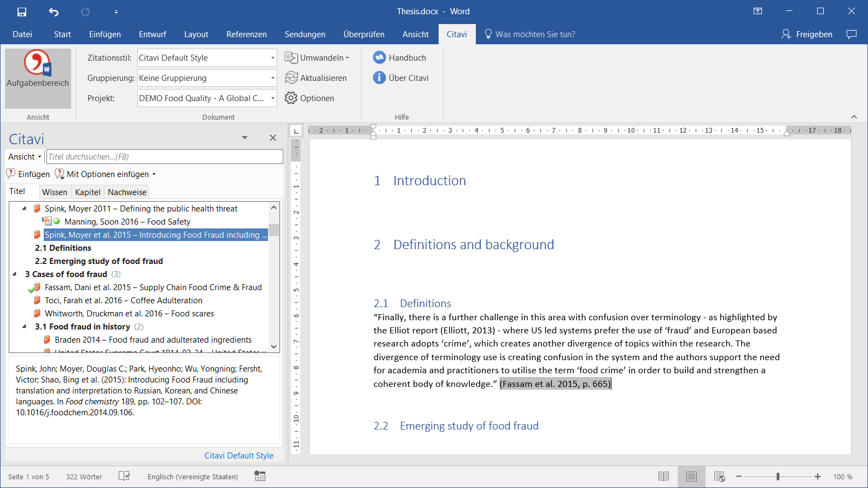Image resolution: width=868 pixels, height=488 pixels.
Task: Click the reference list scroll-up arrow
Action: click(274, 208)
